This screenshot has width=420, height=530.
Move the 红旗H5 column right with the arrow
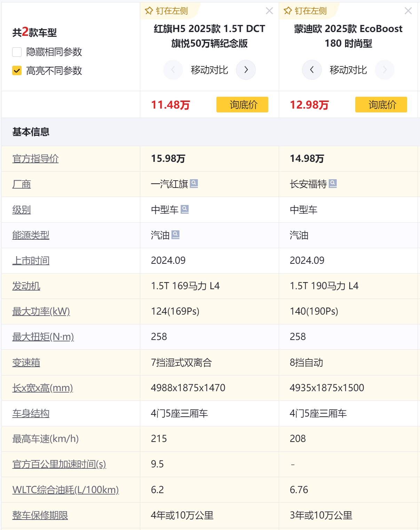[x=246, y=70]
